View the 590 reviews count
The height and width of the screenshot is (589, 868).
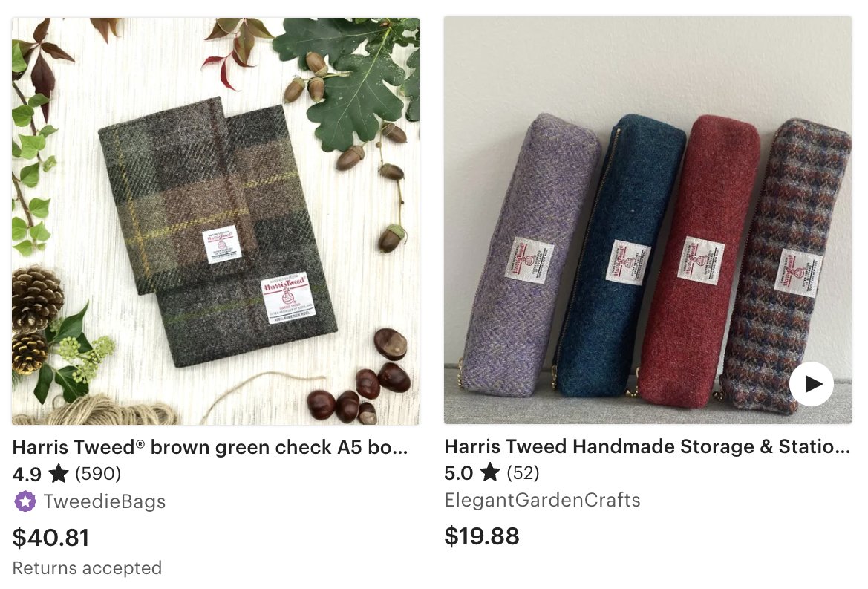click(x=98, y=474)
